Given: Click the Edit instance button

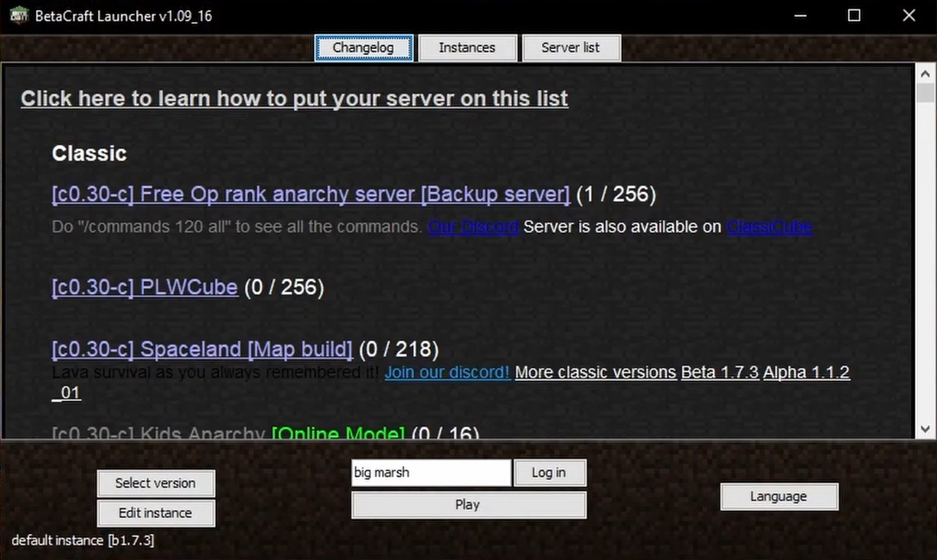Looking at the screenshot, I should click(x=155, y=513).
